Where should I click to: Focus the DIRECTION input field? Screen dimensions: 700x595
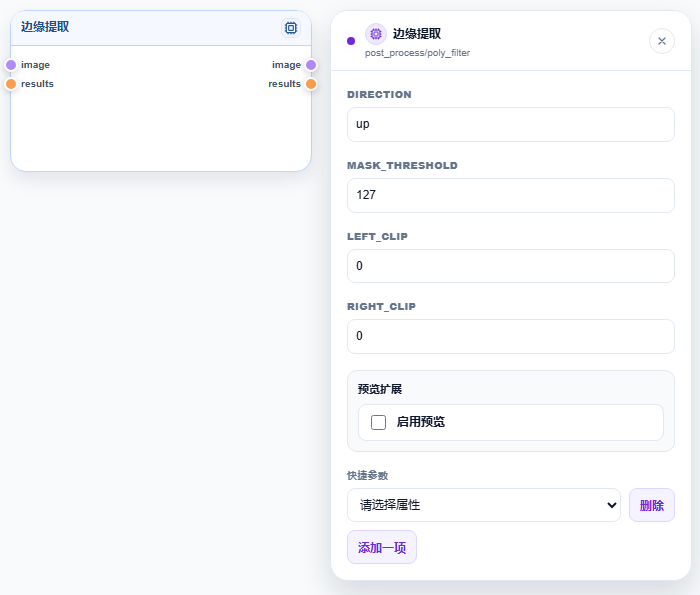pos(511,125)
